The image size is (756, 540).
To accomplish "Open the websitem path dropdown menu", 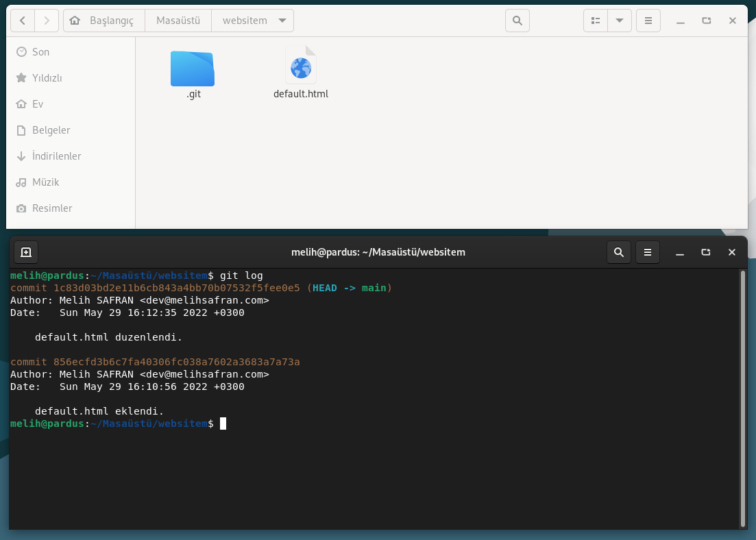I will [282, 21].
